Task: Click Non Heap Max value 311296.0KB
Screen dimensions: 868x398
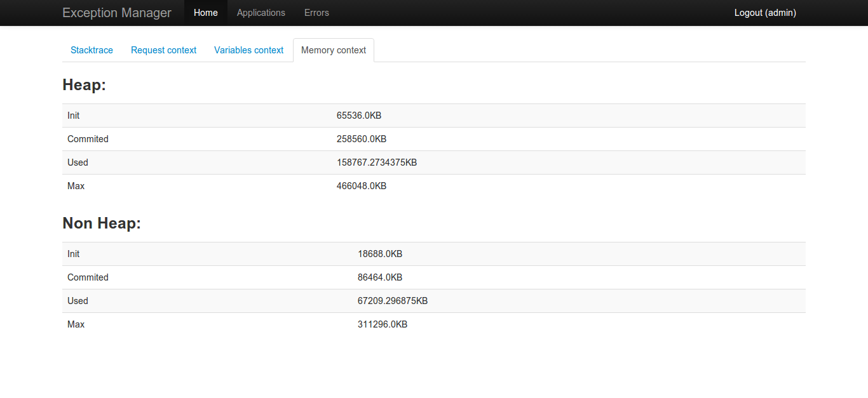Action: coord(383,324)
